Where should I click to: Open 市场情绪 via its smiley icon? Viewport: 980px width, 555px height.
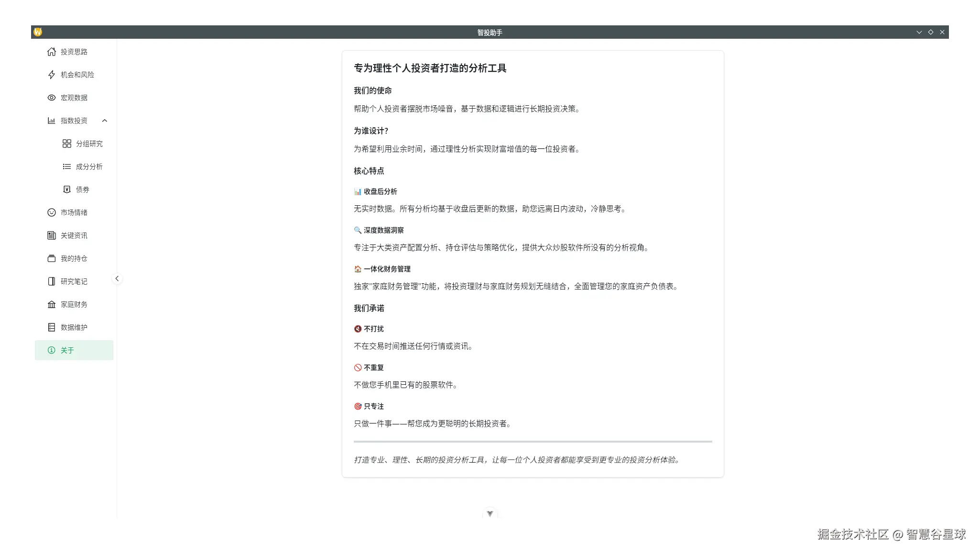(x=52, y=212)
